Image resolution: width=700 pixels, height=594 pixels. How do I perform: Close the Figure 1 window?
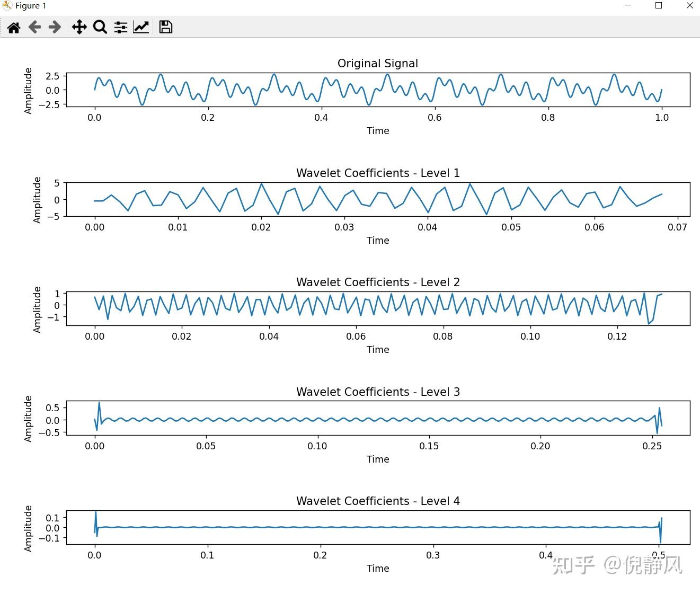(x=689, y=6)
